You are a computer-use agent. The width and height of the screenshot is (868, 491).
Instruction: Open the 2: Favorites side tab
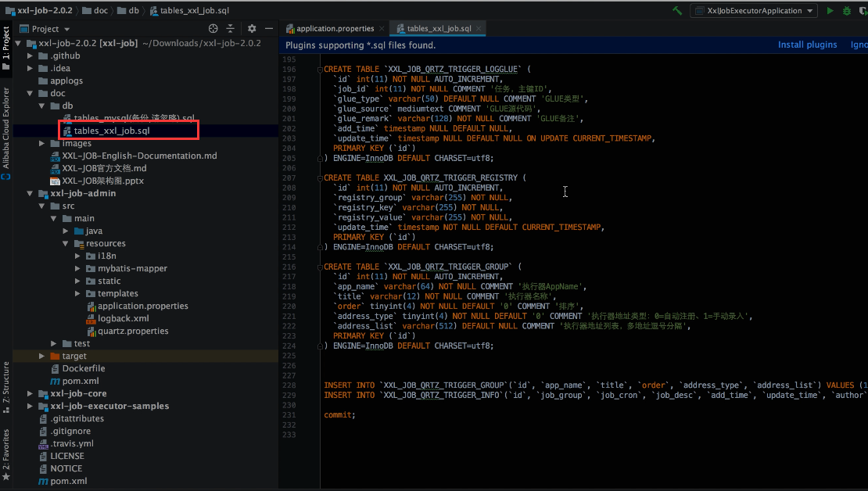tap(6, 453)
